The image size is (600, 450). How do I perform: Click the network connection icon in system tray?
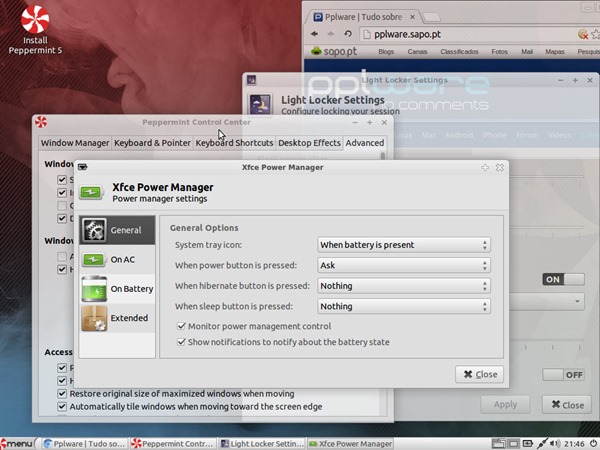point(542,444)
